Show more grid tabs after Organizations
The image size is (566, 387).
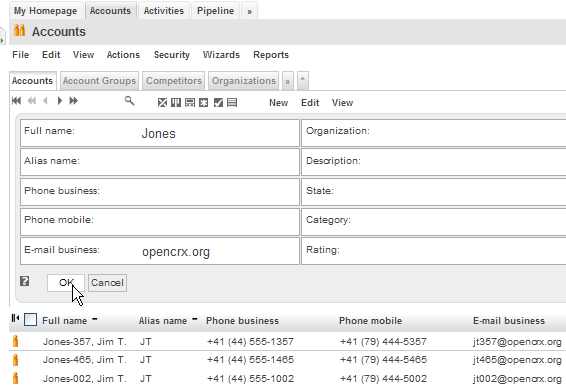[288, 82]
